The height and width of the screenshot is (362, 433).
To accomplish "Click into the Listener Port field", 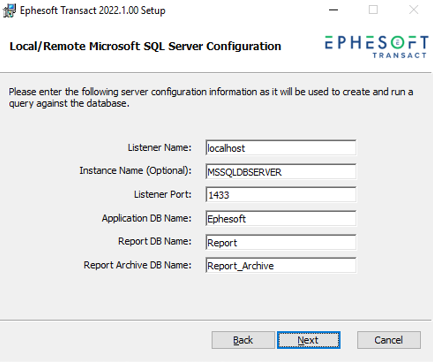I will pos(281,195).
